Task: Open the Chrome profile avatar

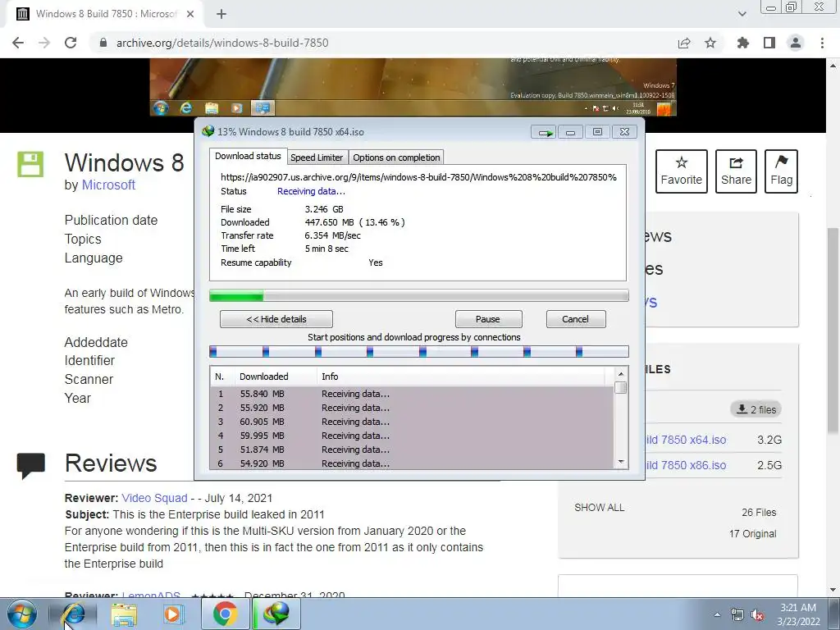Action: point(796,43)
